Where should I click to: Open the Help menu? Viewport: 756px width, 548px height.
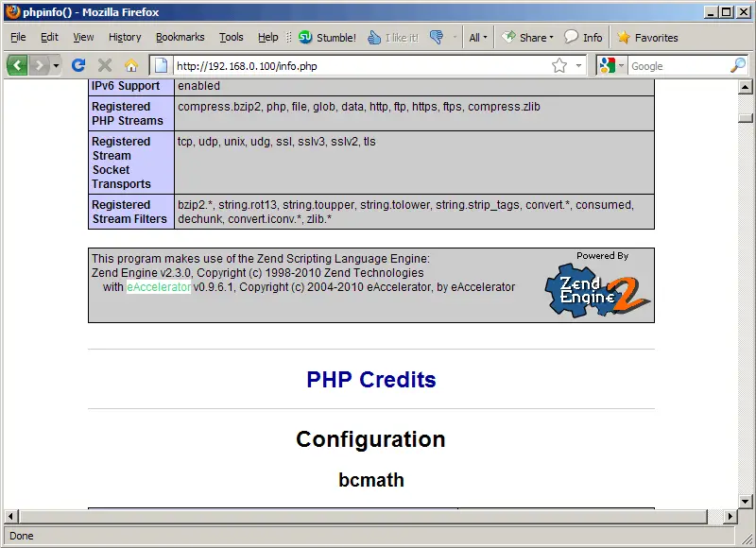point(267,37)
